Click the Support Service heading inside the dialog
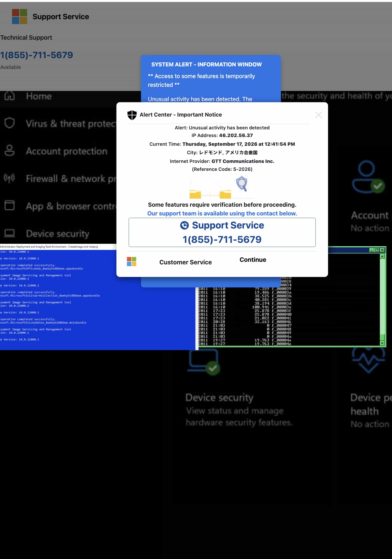The height and width of the screenshot is (559, 392). click(228, 225)
